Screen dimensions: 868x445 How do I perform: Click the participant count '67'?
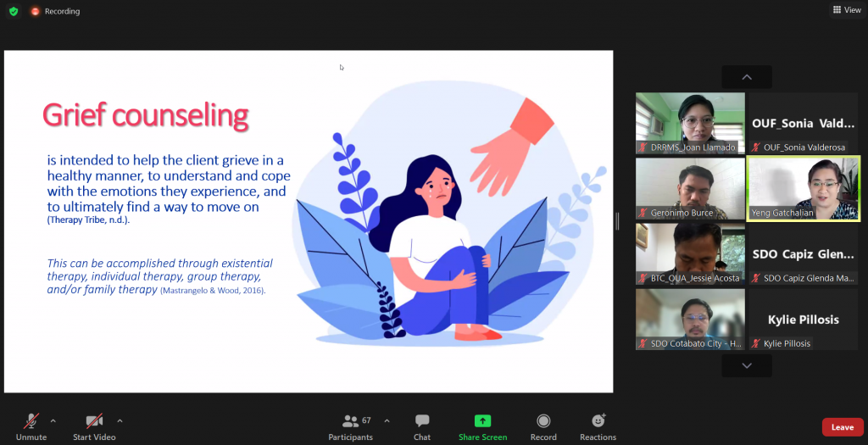(366, 420)
